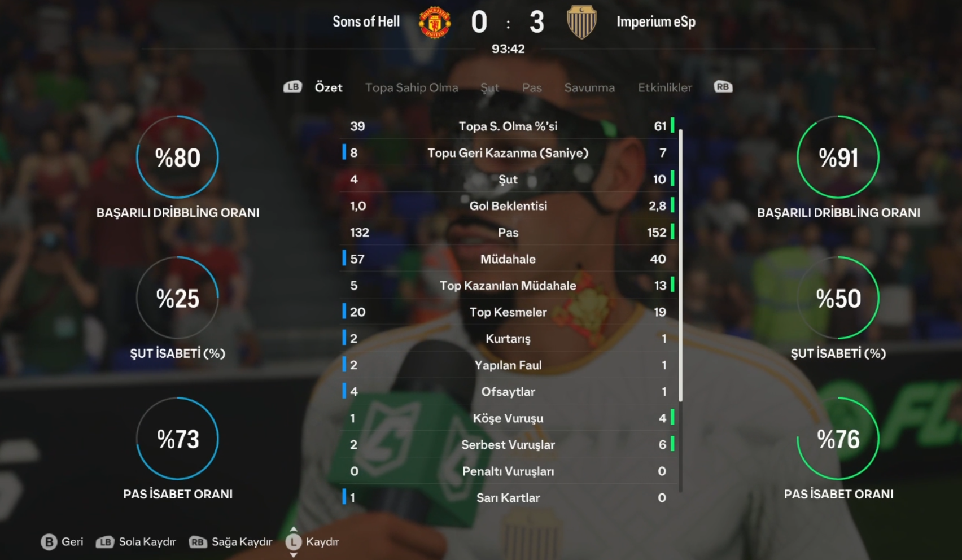962x560 pixels.
Task: Click the Imperium eSp striped shield crest
Action: (x=581, y=22)
